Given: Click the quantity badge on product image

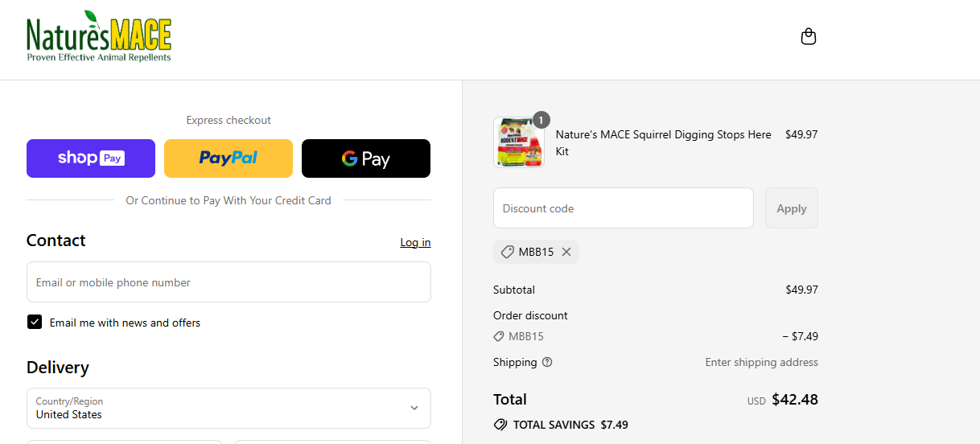Looking at the screenshot, I should tap(541, 120).
